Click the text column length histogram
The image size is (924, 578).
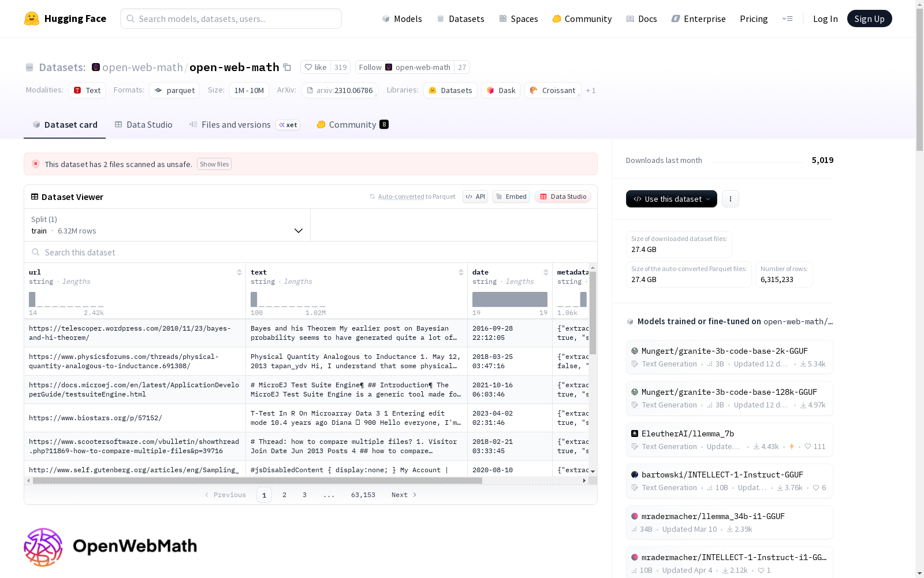tap(288, 299)
